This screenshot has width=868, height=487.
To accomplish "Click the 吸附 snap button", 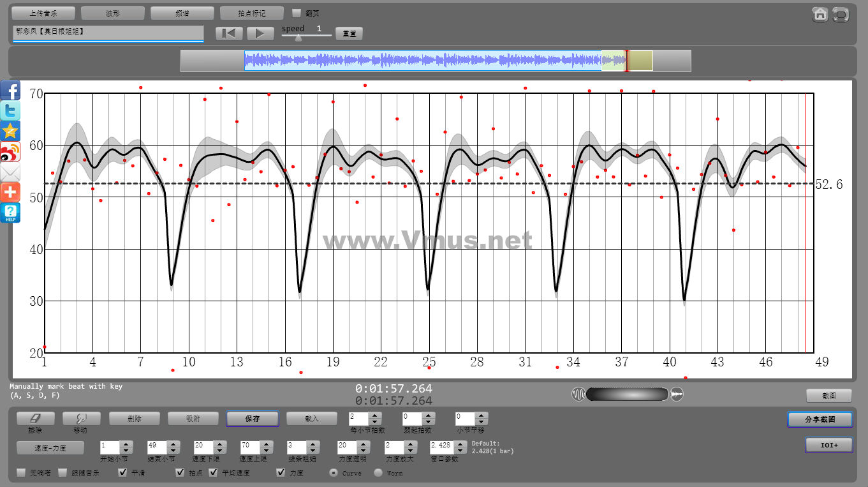I will pyautogui.click(x=193, y=419).
